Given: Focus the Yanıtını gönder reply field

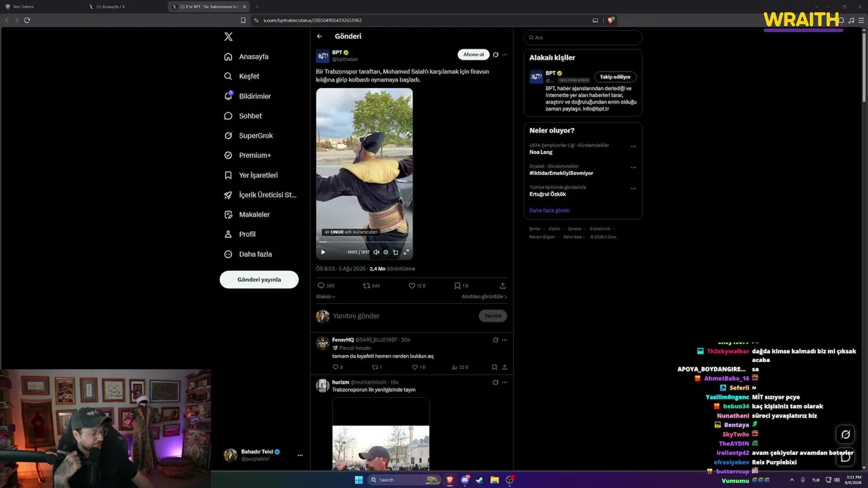Looking at the screenshot, I should pos(403,316).
